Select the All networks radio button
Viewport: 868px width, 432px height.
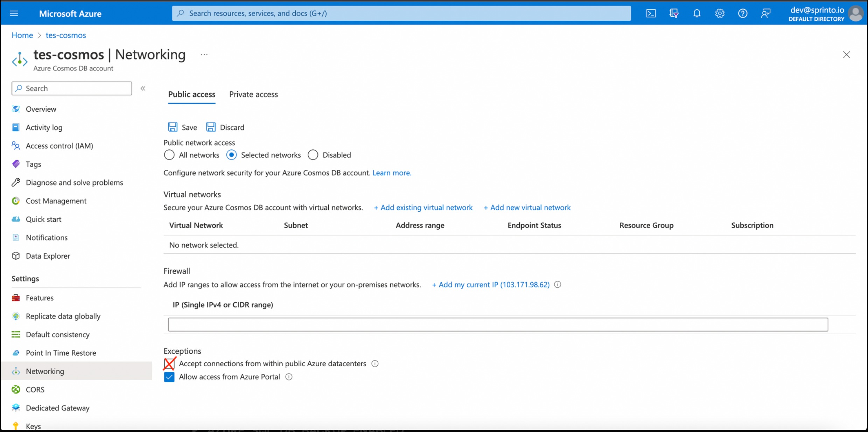(x=169, y=155)
